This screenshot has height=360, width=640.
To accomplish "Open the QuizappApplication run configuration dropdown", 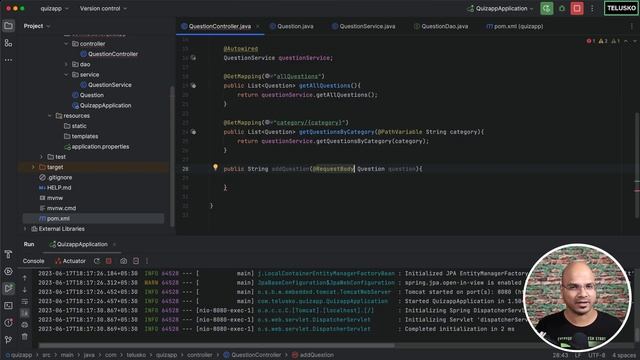I will 500,8.
